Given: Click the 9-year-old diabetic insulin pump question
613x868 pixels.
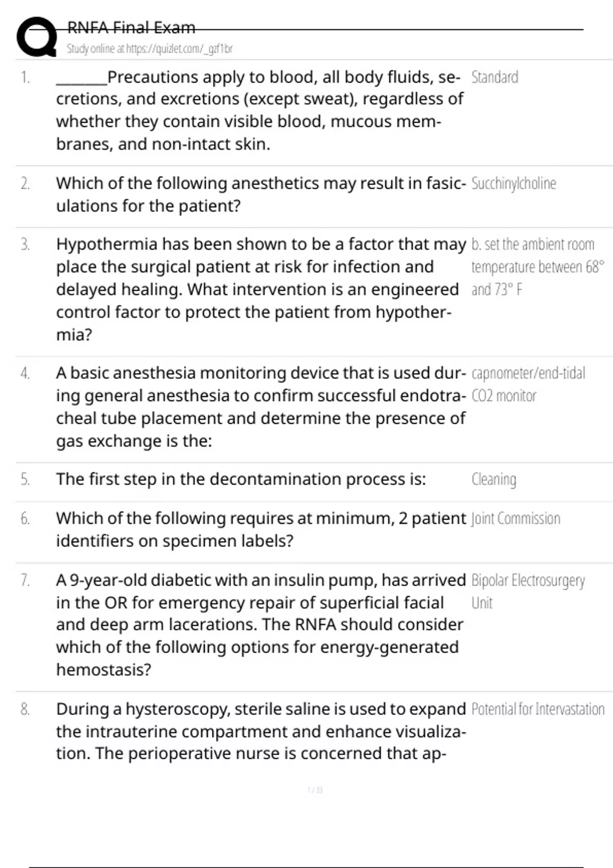Looking at the screenshot, I should point(261,625).
